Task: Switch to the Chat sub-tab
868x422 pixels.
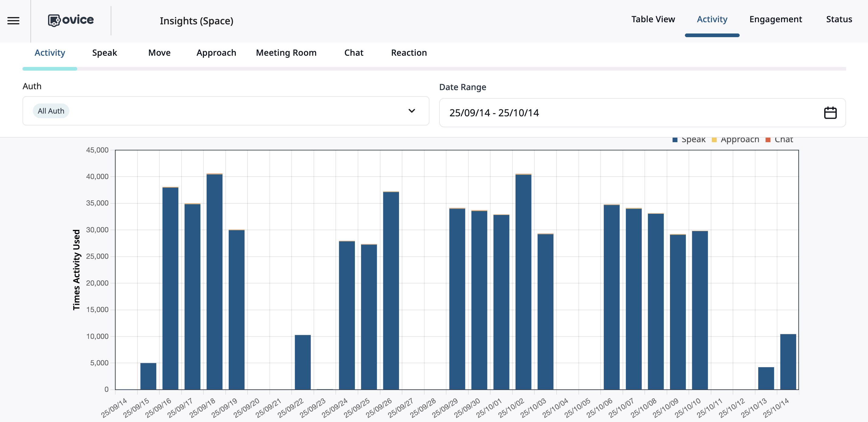Action: 353,53
